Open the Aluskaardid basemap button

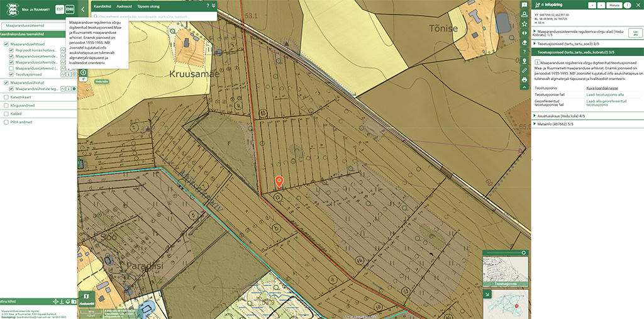point(86,298)
